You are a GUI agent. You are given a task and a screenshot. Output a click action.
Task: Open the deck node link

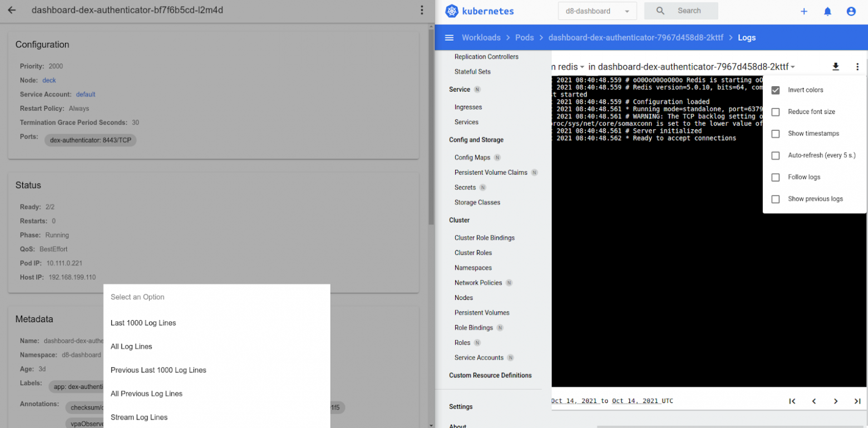[49, 80]
